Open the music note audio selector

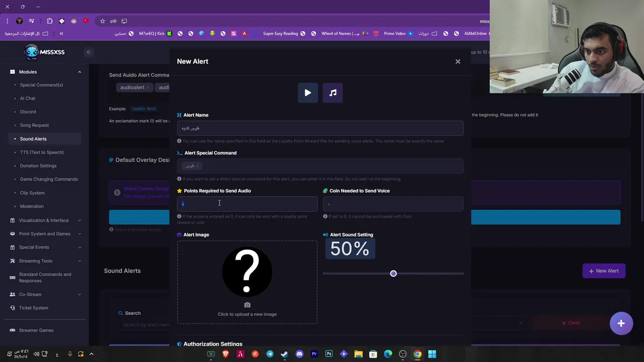333,93
